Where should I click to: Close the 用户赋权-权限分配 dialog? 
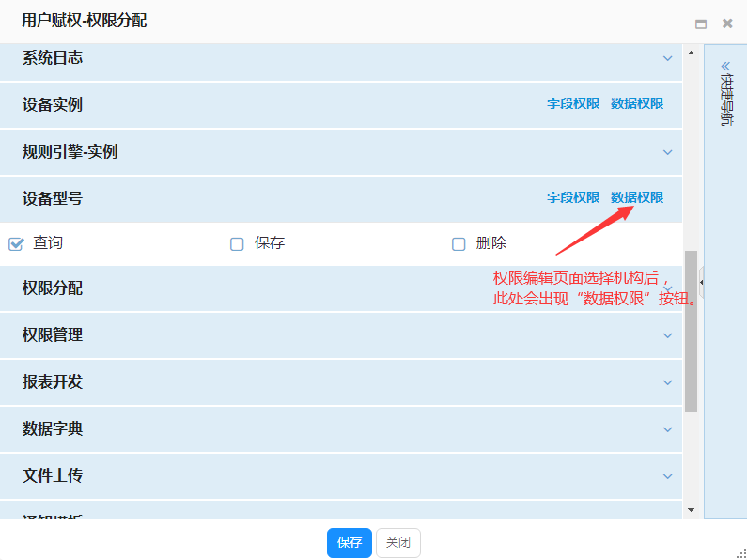coord(727,23)
